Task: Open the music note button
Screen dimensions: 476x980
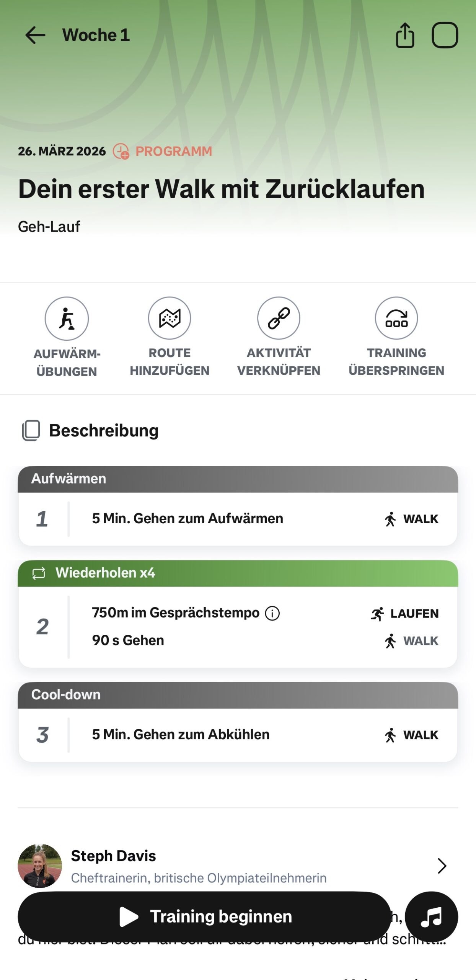Action: (431, 917)
